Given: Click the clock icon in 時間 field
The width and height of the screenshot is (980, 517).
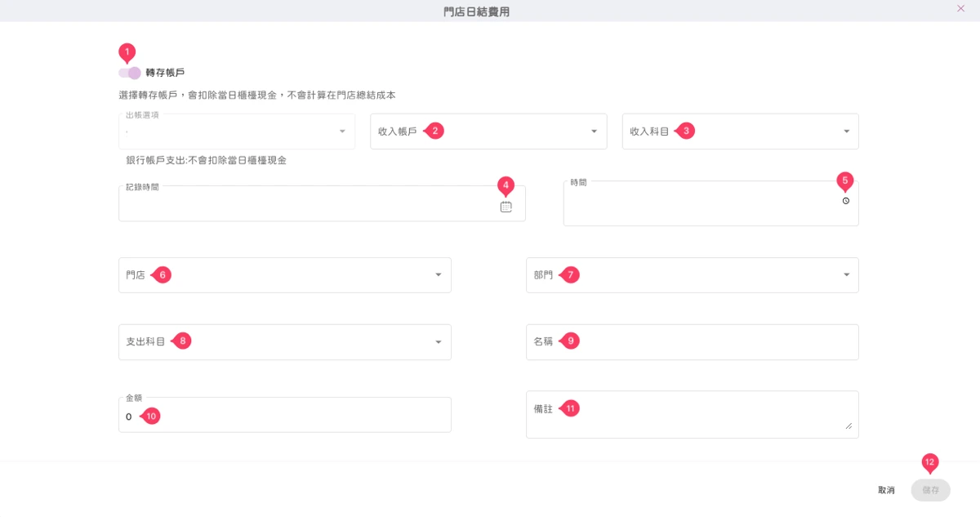Looking at the screenshot, I should pyautogui.click(x=845, y=200).
